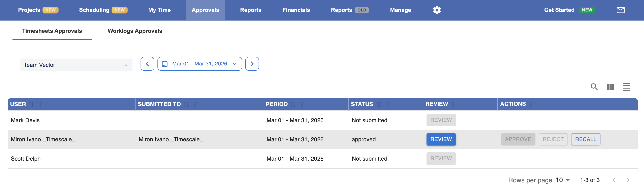Screen dimensions: 644x192
Task: Click the PERIOD column header label
Action: tap(276, 104)
